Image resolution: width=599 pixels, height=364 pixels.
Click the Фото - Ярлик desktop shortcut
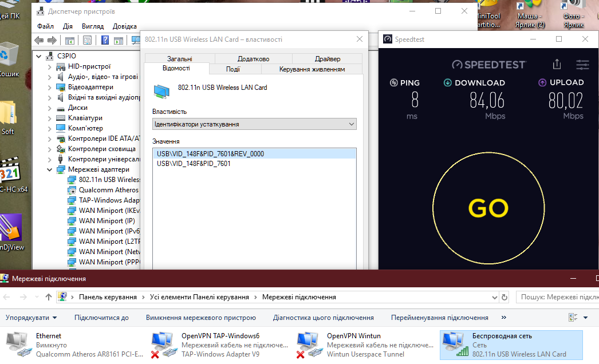(574, 15)
